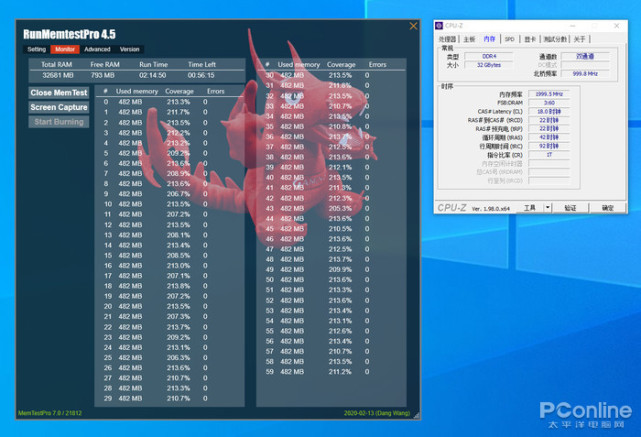Open the Setting tab in RunMemtestPro
The image size is (641, 437).
(x=36, y=49)
